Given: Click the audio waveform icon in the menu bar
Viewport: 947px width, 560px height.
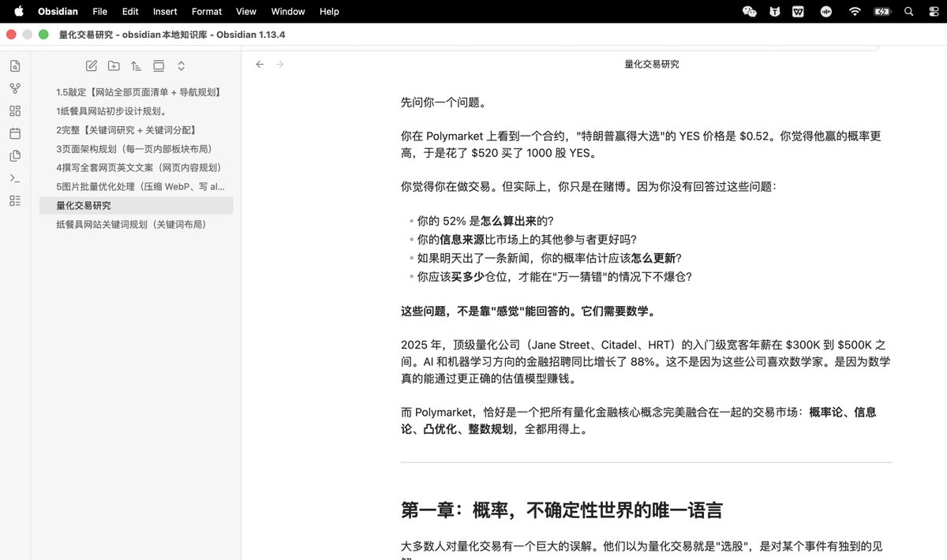Looking at the screenshot, I should click(826, 11).
